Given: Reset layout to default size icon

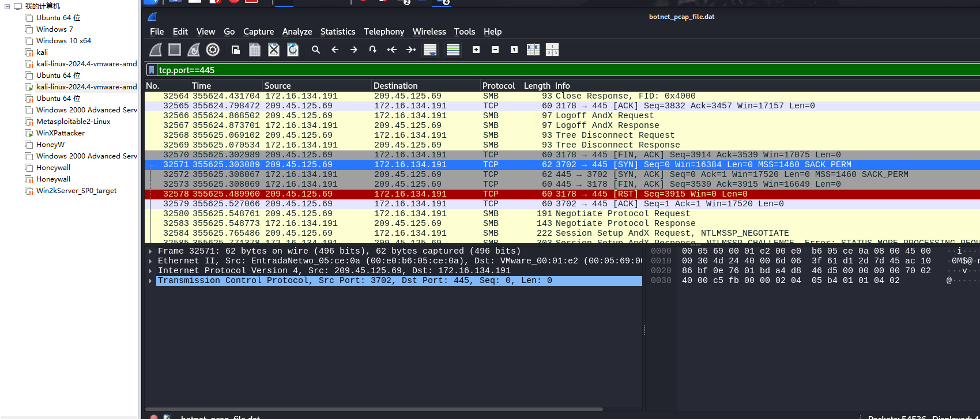Looking at the screenshot, I should click(x=552, y=50).
